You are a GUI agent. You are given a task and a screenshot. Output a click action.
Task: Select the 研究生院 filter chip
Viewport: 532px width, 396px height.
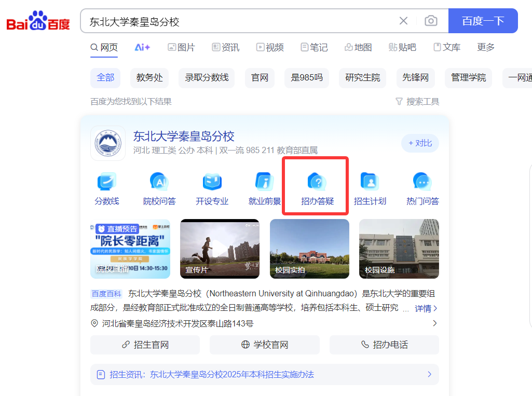[x=362, y=77]
